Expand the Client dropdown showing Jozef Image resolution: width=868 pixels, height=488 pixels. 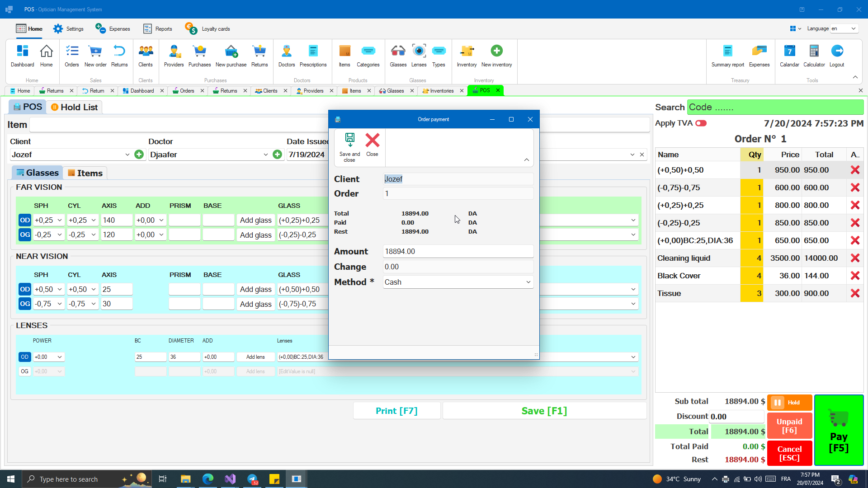[127, 154]
